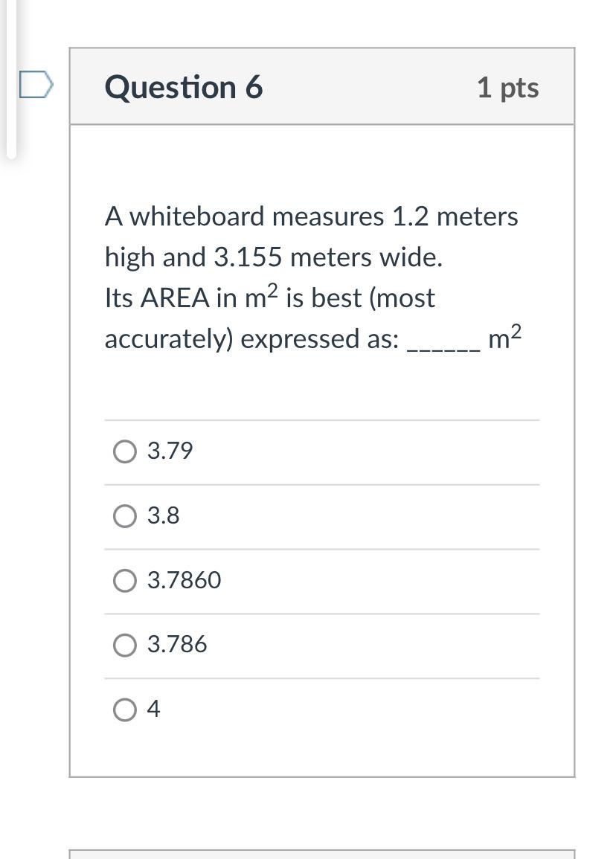Mark the 3.7860 radio button
The width and height of the screenshot is (616, 859).
pyautogui.click(x=125, y=581)
